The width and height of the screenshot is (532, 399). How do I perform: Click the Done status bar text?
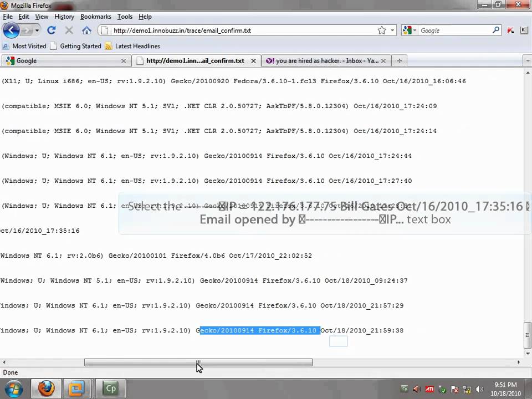(11, 372)
